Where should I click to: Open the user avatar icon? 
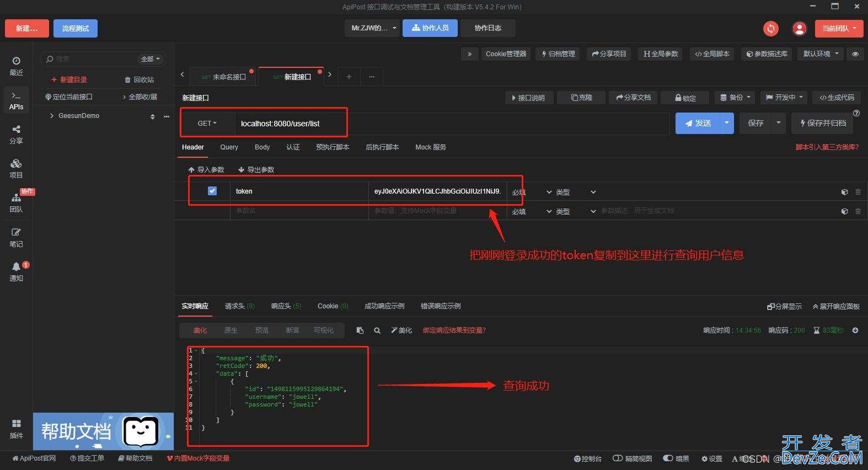(799, 28)
